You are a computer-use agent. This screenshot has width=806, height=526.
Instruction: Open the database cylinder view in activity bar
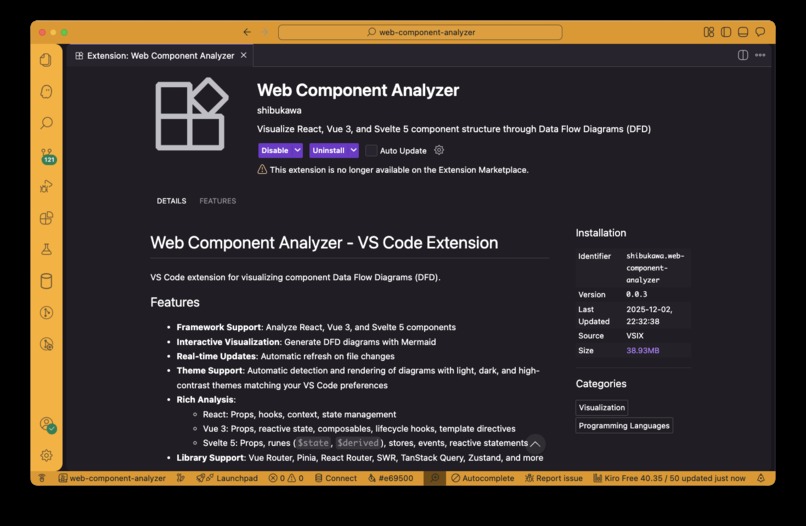click(46, 281)
